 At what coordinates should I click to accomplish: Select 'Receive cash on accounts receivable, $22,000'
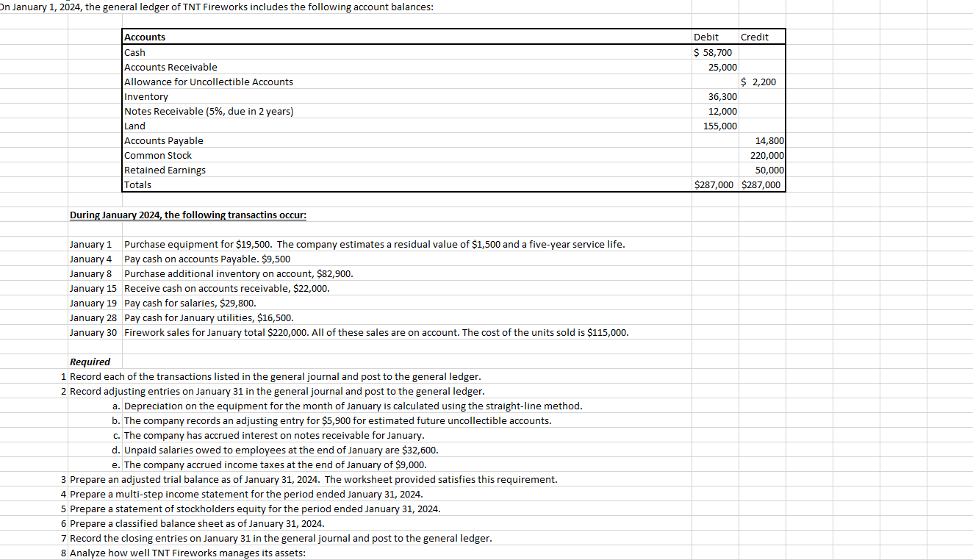(x=227, y=288)
